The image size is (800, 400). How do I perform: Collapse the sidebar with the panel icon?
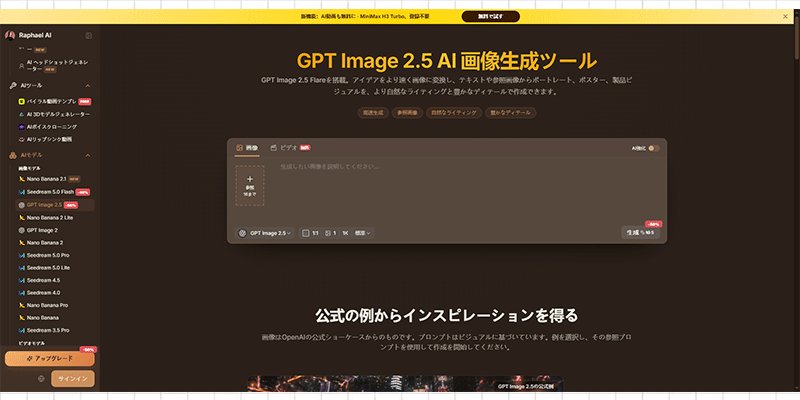pyautogui.click(x=89, y=36)
